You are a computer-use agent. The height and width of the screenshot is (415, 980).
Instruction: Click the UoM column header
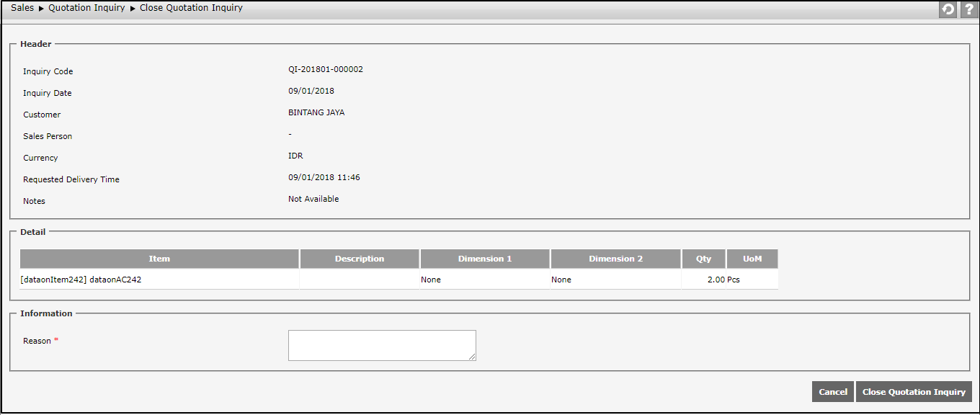point(752,259)
